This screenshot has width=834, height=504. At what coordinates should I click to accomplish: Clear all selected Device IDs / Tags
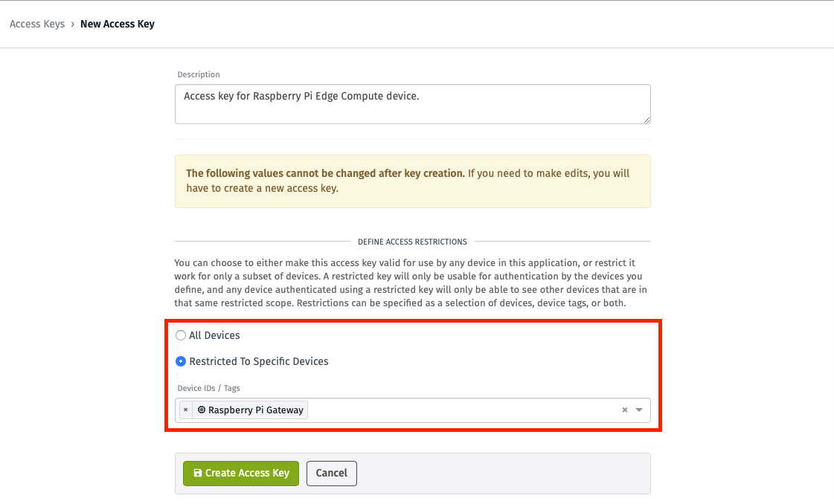(x=625, y=410)
